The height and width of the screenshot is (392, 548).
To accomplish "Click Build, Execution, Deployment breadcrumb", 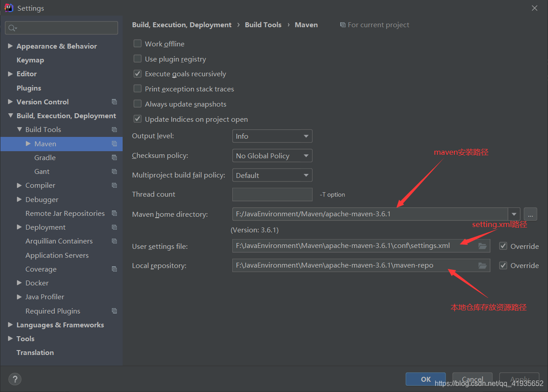I will [182, 25].
